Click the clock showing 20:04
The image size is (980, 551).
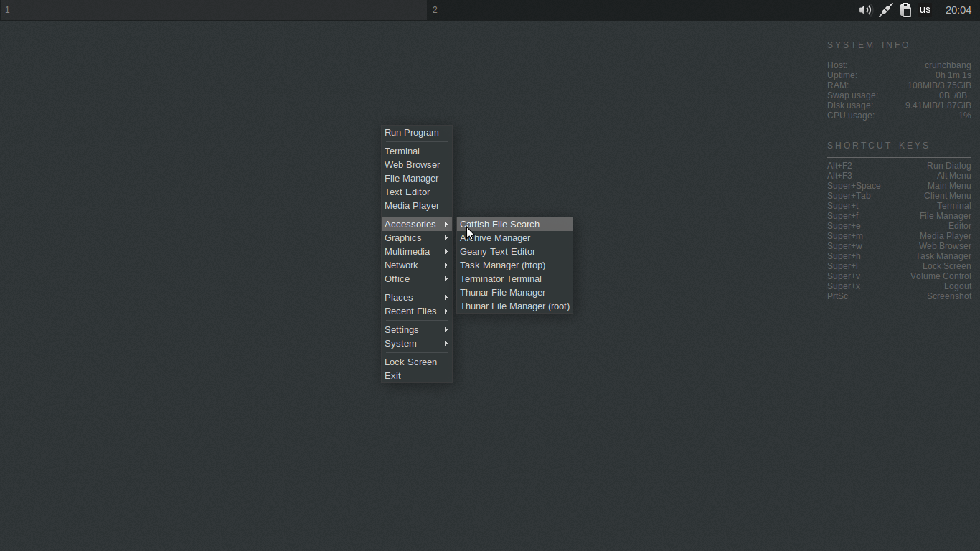(957, 10)
